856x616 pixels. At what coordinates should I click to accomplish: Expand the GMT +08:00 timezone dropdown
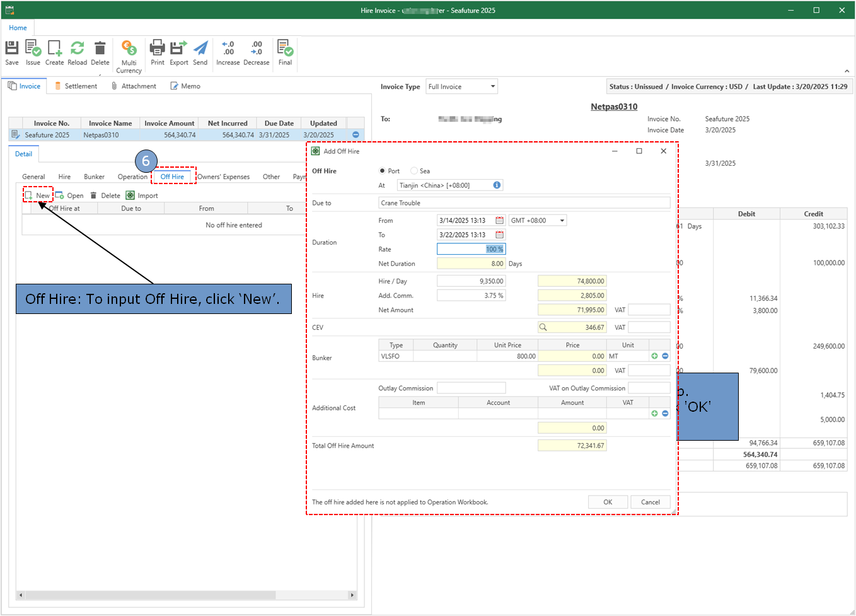pyautogui.click(x=562, y=221)
